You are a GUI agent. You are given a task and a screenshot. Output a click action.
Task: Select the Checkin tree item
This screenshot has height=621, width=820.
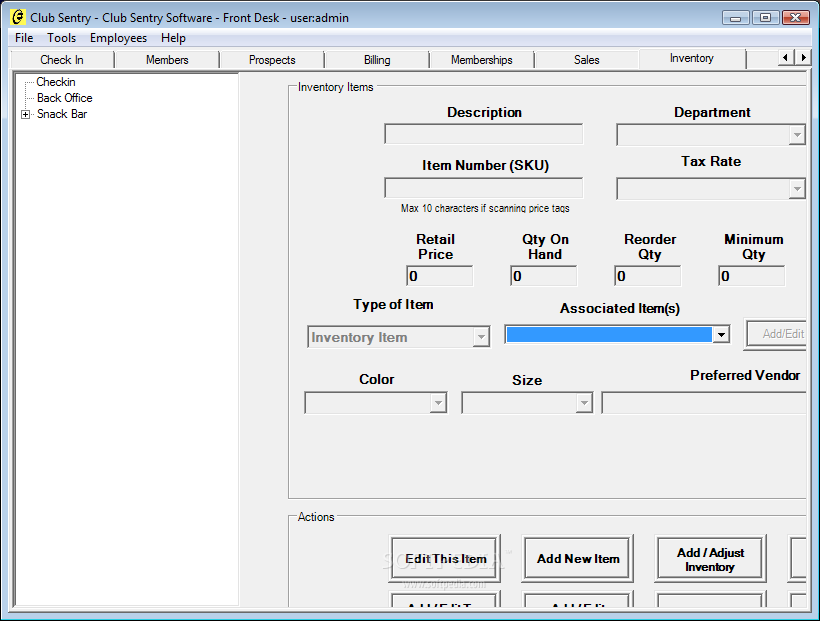[x=56, y=82]
